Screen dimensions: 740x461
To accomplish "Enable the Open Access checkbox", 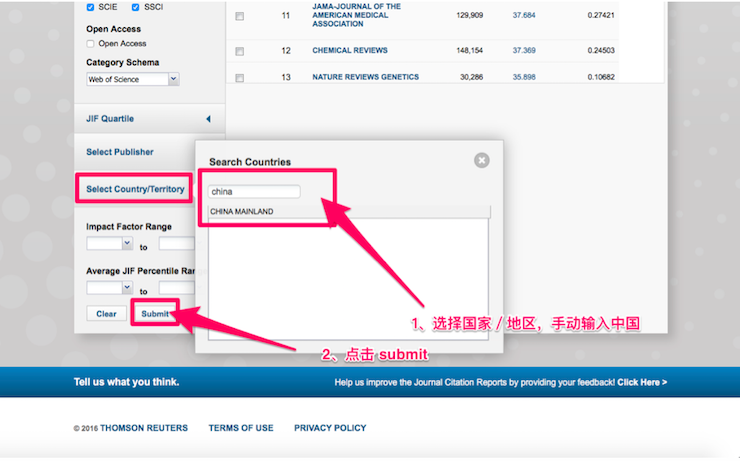I will click(91, 44).
